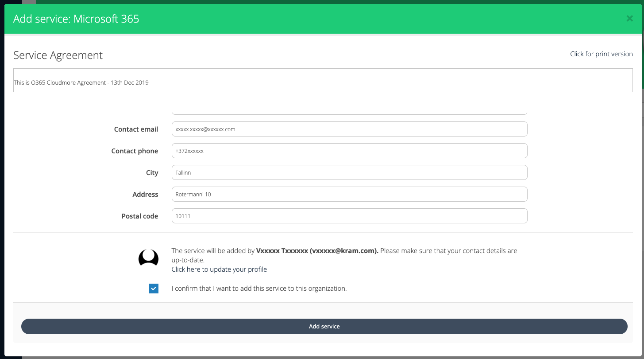Click the Contact phone field

click(349, 151)
